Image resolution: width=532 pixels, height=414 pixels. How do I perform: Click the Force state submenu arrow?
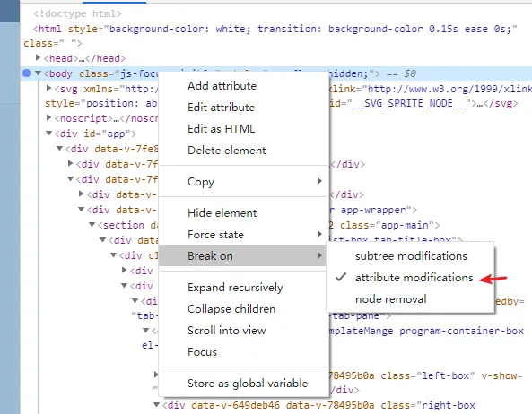(x=319, y=234)
